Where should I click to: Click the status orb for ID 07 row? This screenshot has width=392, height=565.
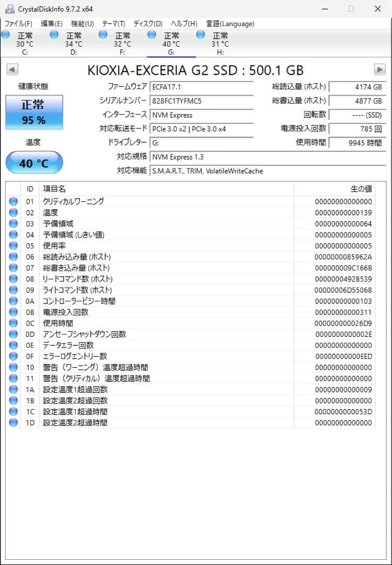click(x=13, y=268)
